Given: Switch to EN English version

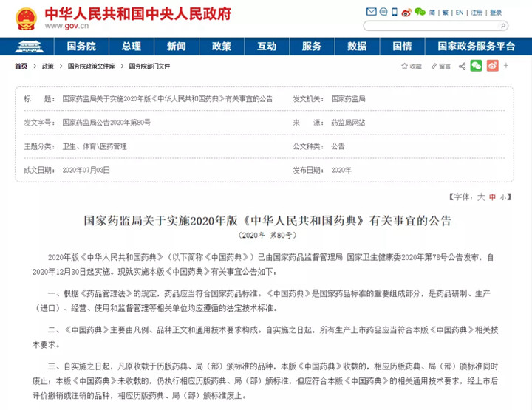Looking at the screenshot, I should click(x=460, y=13).
